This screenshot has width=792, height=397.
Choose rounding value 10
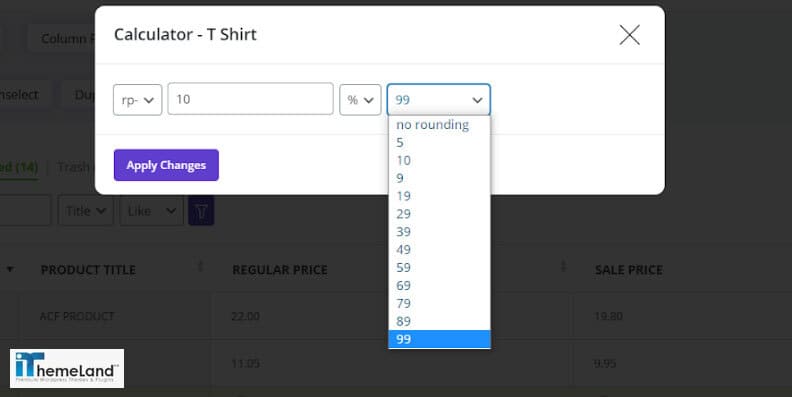pyautogui.click(x=439, y=161)
